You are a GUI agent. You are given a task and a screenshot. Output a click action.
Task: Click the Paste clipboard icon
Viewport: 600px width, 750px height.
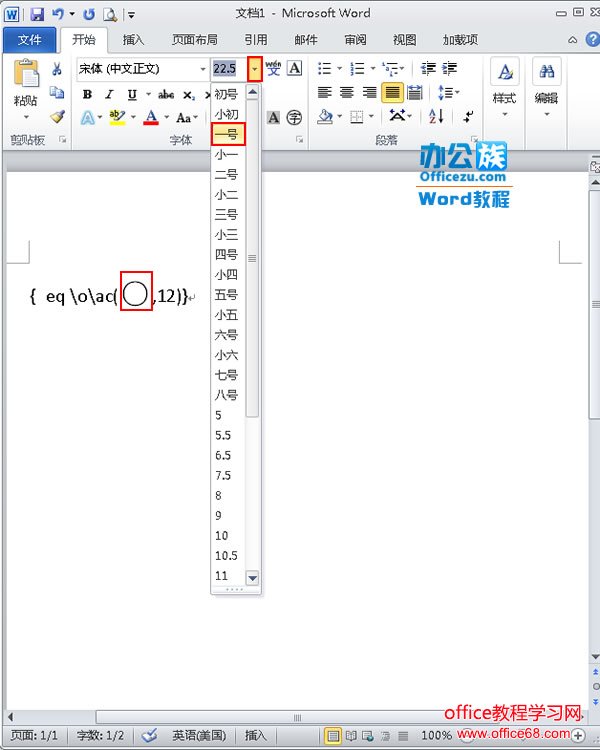coord(26,74)
